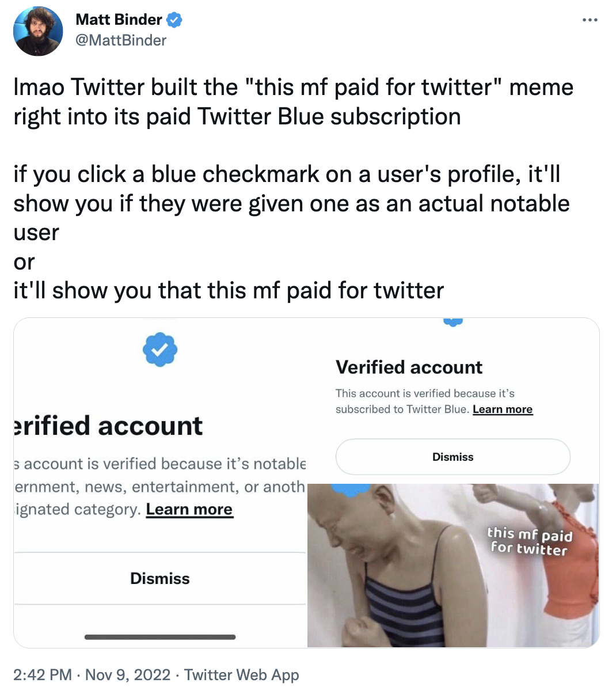The image size is (616, 698).
Task: Dismiss the Twitter Blue verification popup
Action: click(x=453, y=457)
